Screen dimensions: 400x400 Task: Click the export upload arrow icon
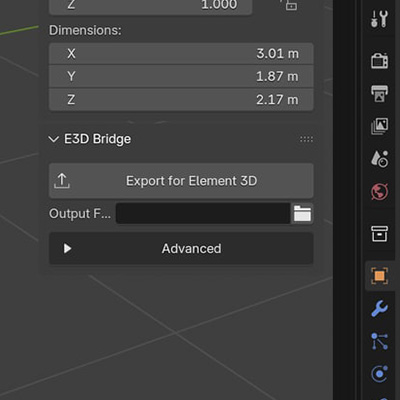[62, 181]
